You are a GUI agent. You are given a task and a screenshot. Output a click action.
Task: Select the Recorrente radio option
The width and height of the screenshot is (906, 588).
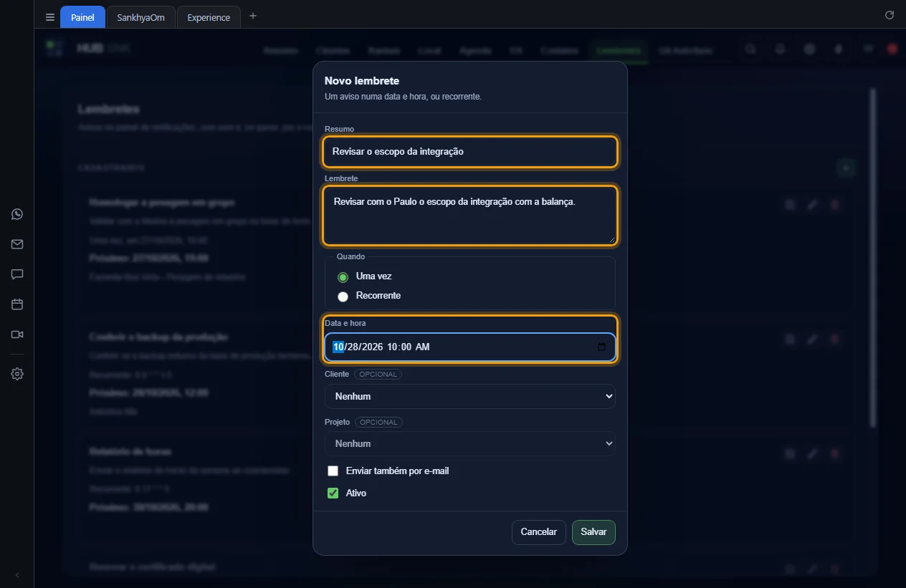point(343,297)
